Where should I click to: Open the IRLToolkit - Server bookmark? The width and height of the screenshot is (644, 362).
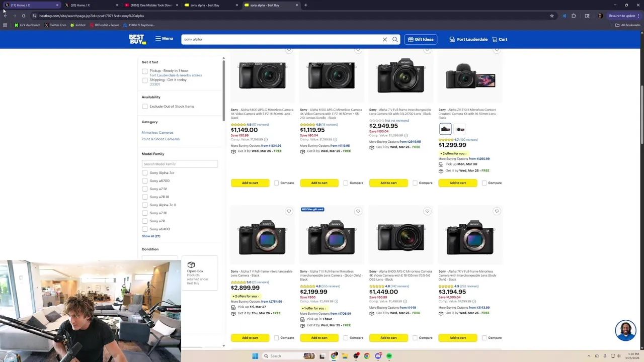104,25
